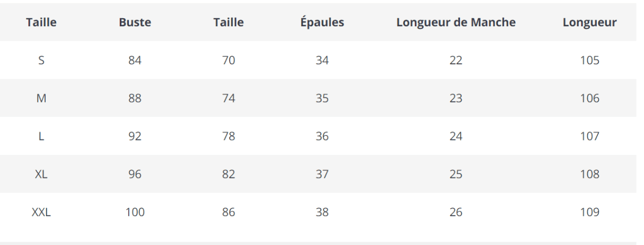The width and height of the screenshot is (644, 245).
Task: Select the length value 109 cell
Action: [x=589, y=213]
